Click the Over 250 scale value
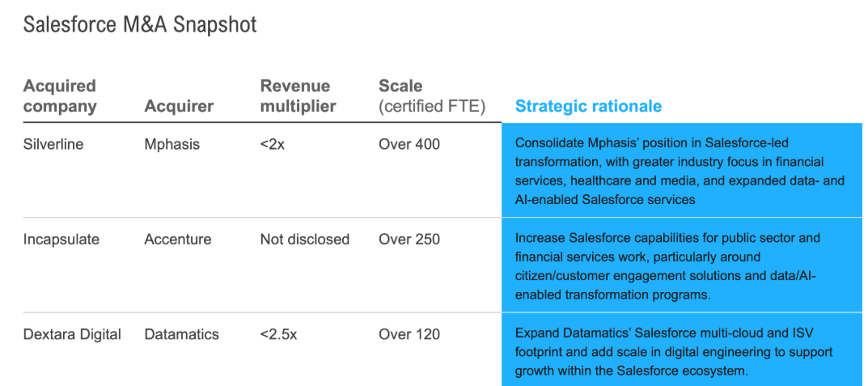 click(x=409, y=240)
